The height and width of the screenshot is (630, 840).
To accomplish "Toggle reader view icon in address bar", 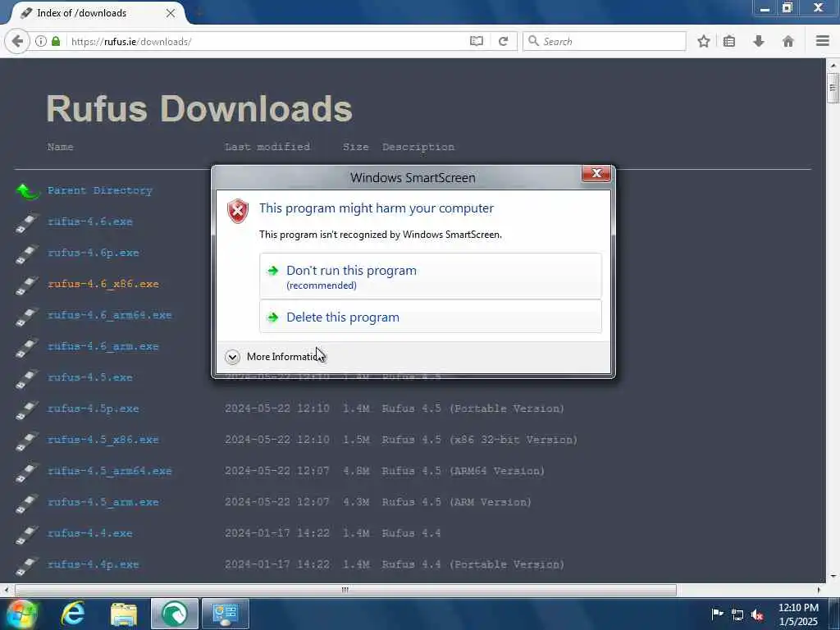I will 477,41.
